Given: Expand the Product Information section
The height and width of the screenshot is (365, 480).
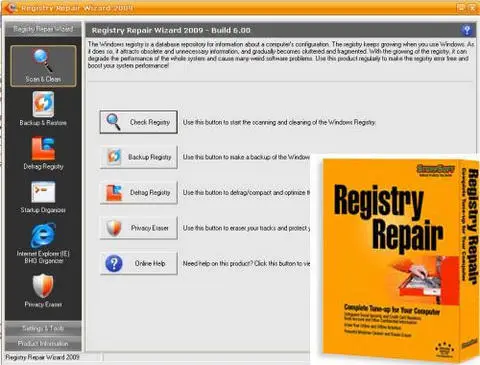Looking at the screenshot, I should point(43,343).
